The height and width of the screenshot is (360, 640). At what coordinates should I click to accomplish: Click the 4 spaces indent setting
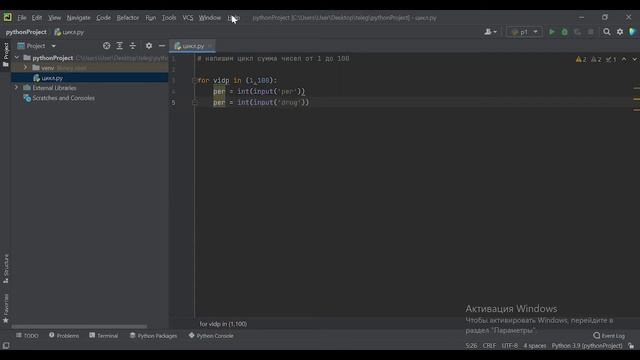(535, 346)
